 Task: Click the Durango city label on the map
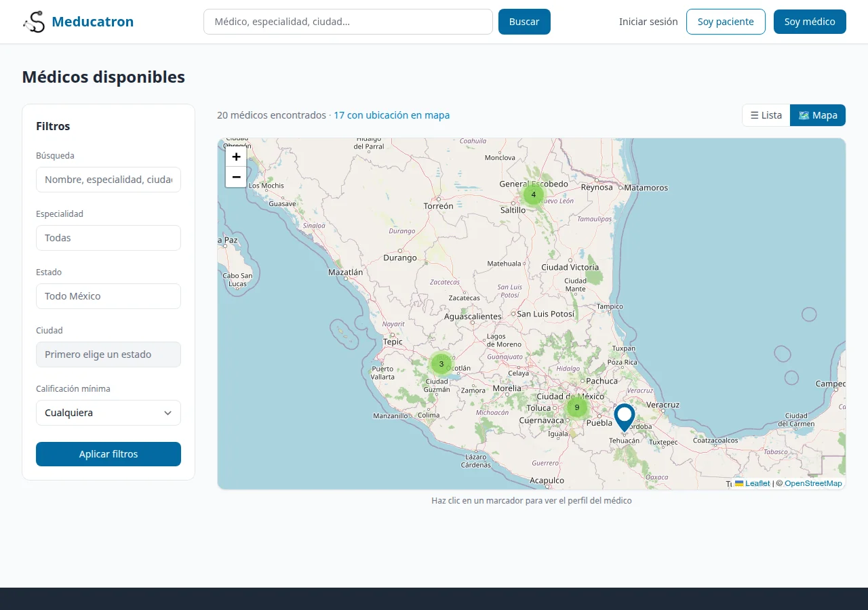pos(400,258)
